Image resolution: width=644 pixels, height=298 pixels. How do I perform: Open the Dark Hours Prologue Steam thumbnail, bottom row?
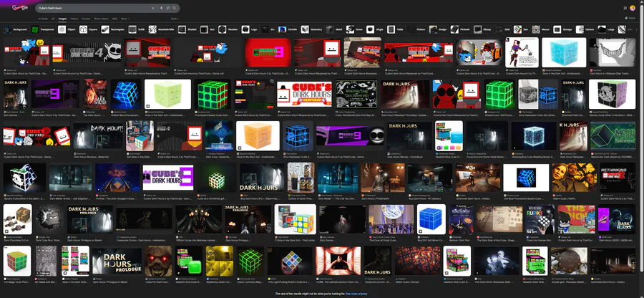pyautogui.click(x=117, y=261)
